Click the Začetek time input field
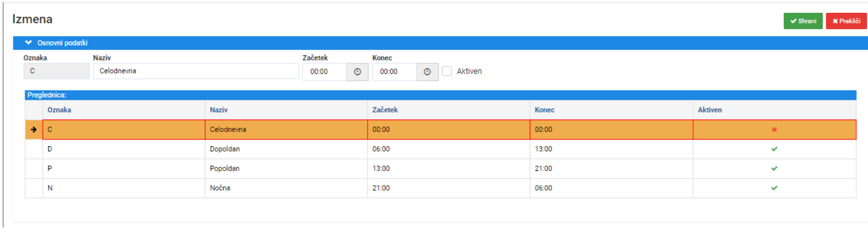The width and height of the screenshot is (868, 233). click(324, 72)
